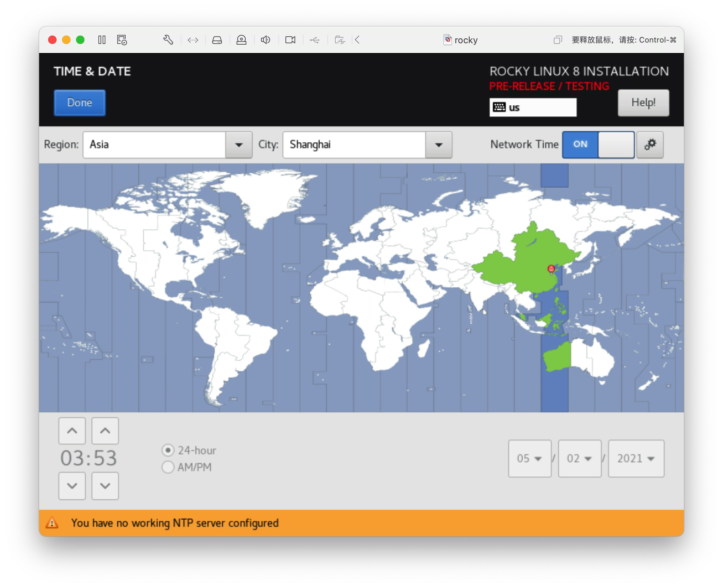Viewport: 723px width, 588px height.
Task: Open wrench settings icon in toolbar
Action: [x=168, y=40]
